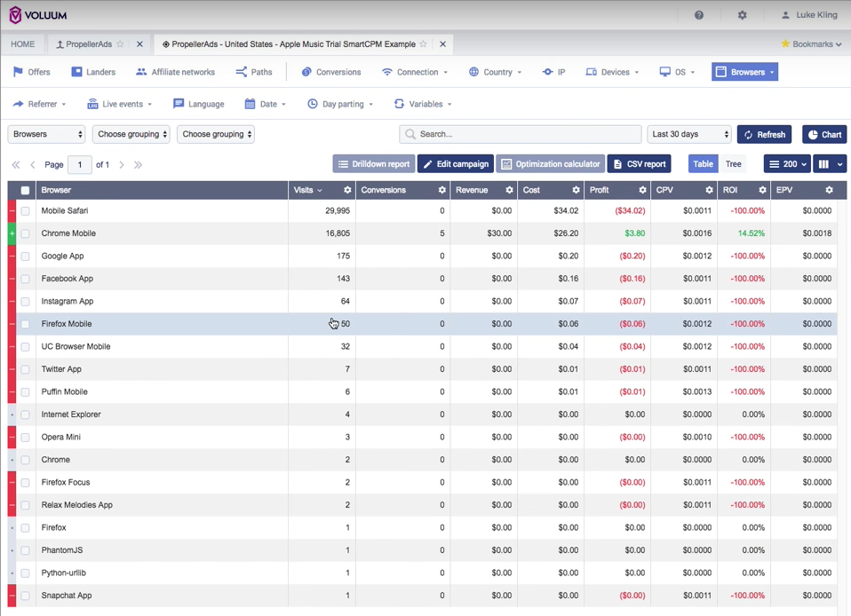851x616 pixels.
Task: Expand the Browsers dropdown button
Action: [744, 72]
